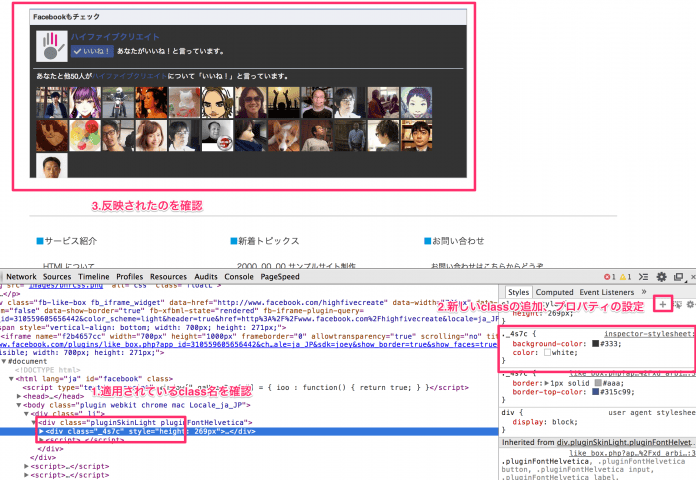Click the hand logo page avatar
Screen dimensions: 696x480
(x=51, y=46)
